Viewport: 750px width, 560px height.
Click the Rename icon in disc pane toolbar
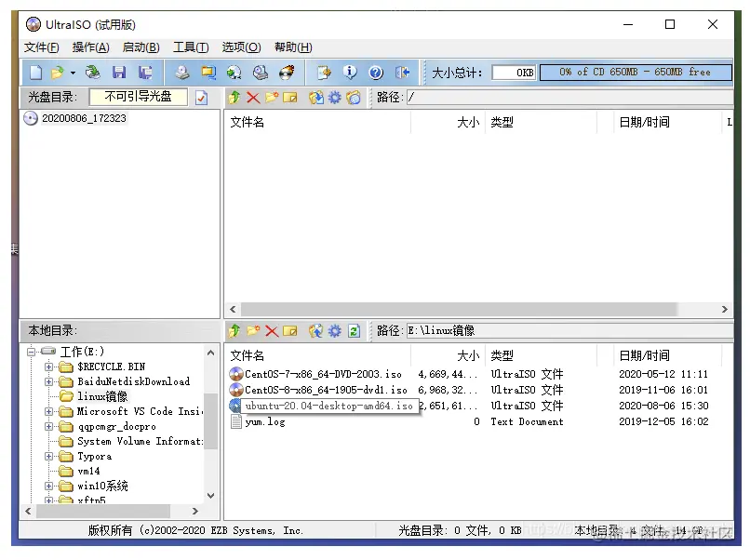point(290,98)
